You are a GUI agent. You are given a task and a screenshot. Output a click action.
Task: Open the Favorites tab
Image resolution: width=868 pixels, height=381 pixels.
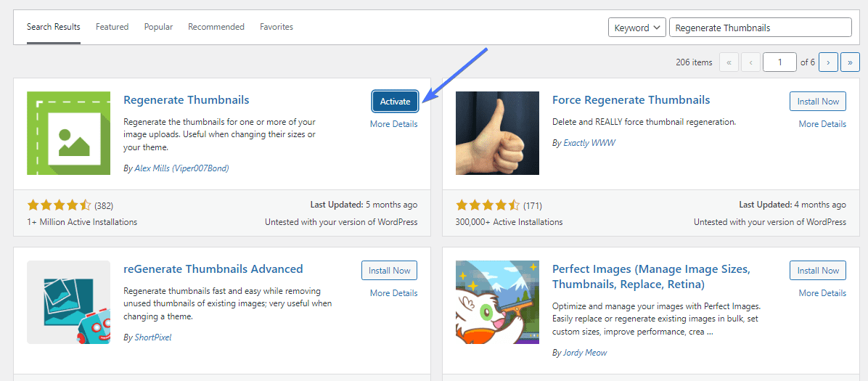[x=277, y=27]
